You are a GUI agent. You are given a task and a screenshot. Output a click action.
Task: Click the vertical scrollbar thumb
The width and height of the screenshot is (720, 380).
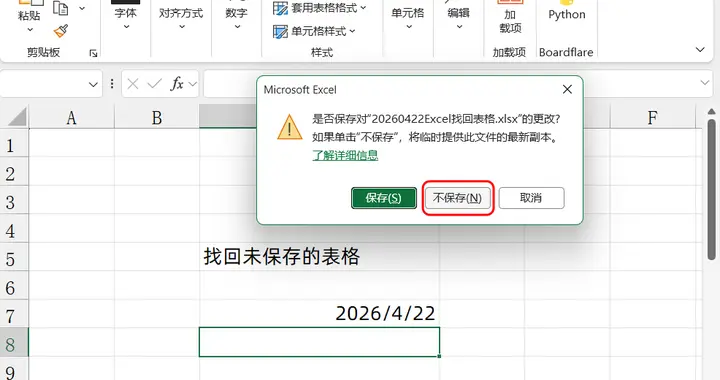712,190
